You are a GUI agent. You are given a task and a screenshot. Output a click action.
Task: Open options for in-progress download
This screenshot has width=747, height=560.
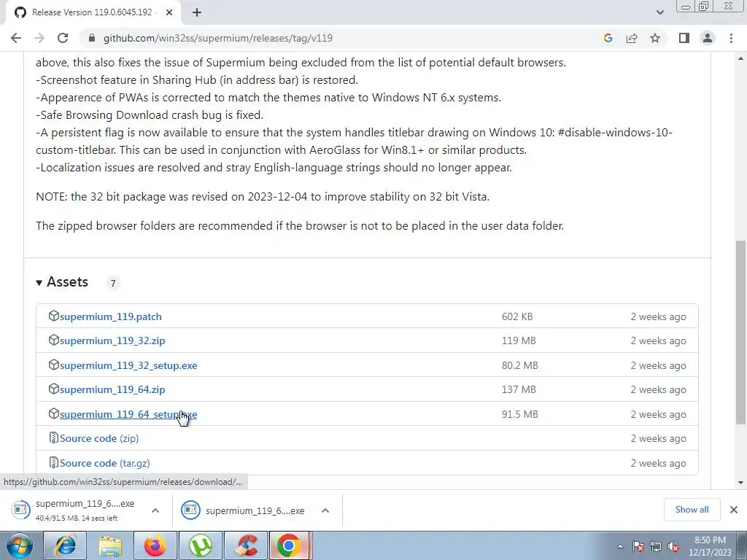point(155,510)
